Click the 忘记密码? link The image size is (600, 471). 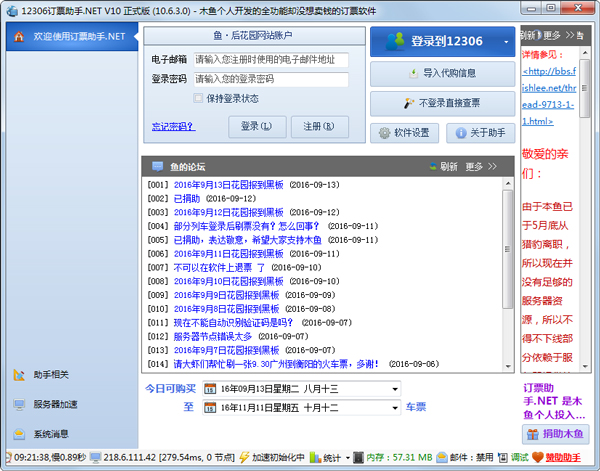pos(174,126)
